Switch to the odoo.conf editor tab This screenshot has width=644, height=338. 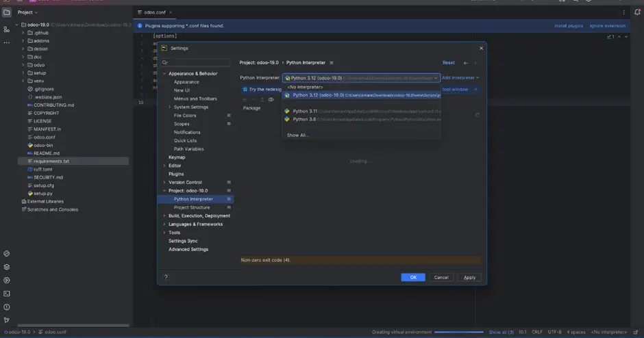coord(154,12)
